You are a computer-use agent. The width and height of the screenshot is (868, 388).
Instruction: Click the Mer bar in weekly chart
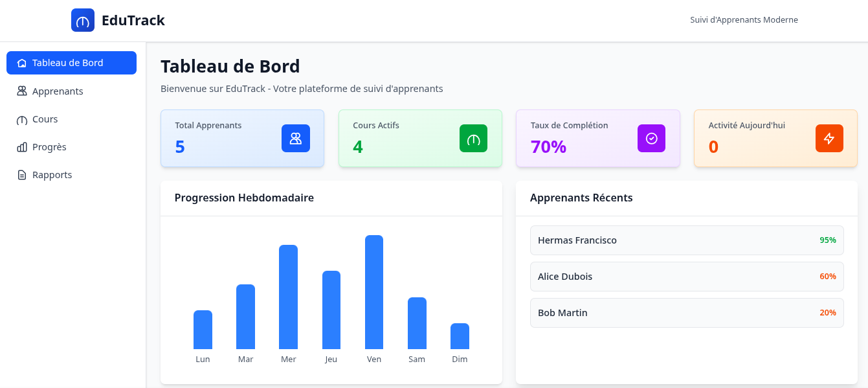288,297
